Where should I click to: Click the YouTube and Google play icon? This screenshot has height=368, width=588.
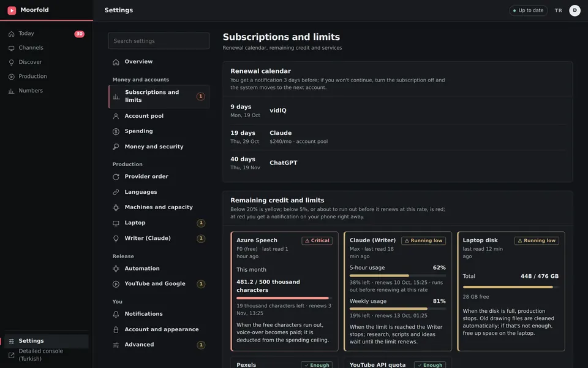pos(116,284)
